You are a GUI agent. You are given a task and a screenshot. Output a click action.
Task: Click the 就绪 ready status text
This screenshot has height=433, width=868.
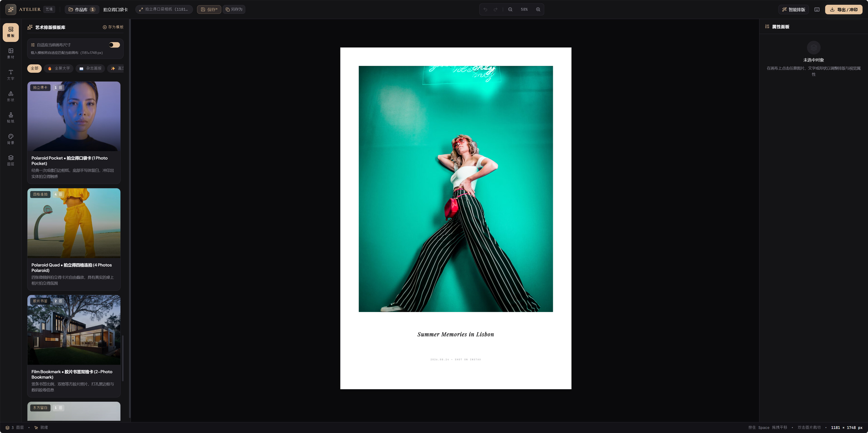pyautogui.click(x=44, y=428)
